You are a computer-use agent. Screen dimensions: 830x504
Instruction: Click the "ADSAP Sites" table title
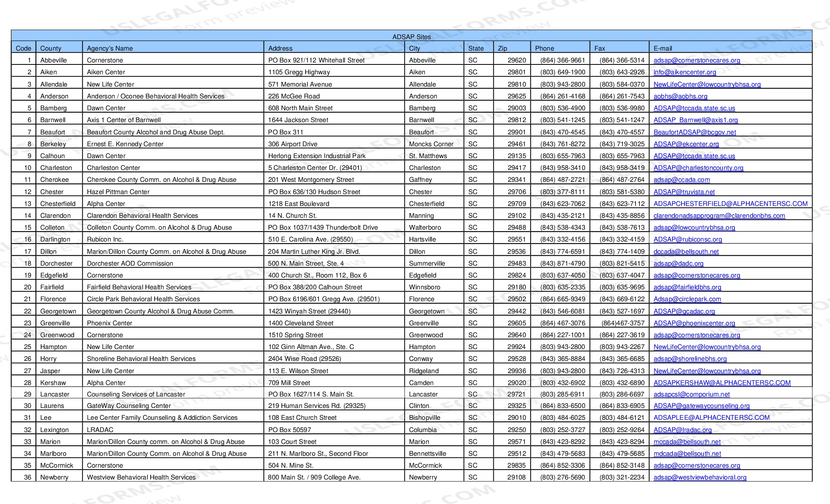411,37
